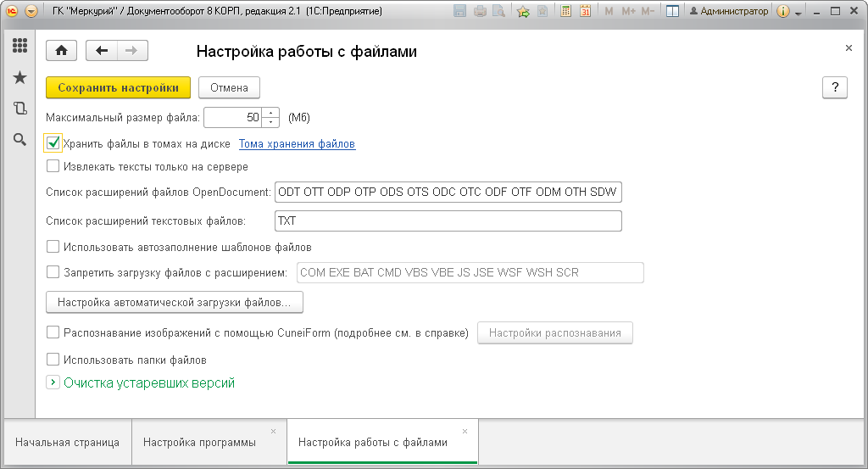Click OpenDocument extensions list field
868x469 pixels.
coord(448,193)
